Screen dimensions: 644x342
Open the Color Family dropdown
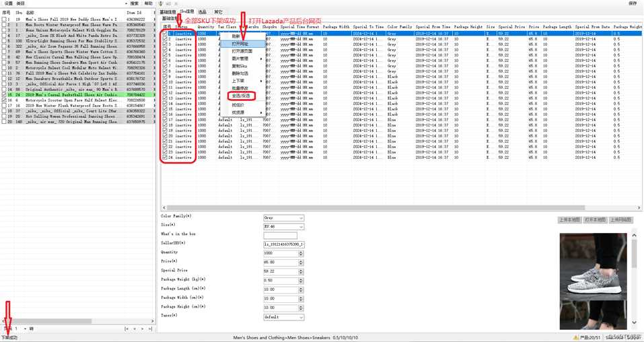pyautogui.click(x=301, y=218)
